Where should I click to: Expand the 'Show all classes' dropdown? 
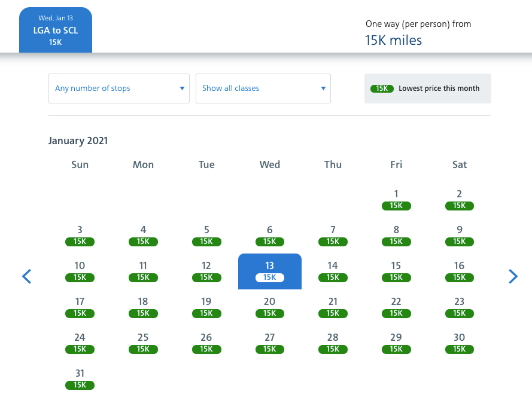coord(263,88)
